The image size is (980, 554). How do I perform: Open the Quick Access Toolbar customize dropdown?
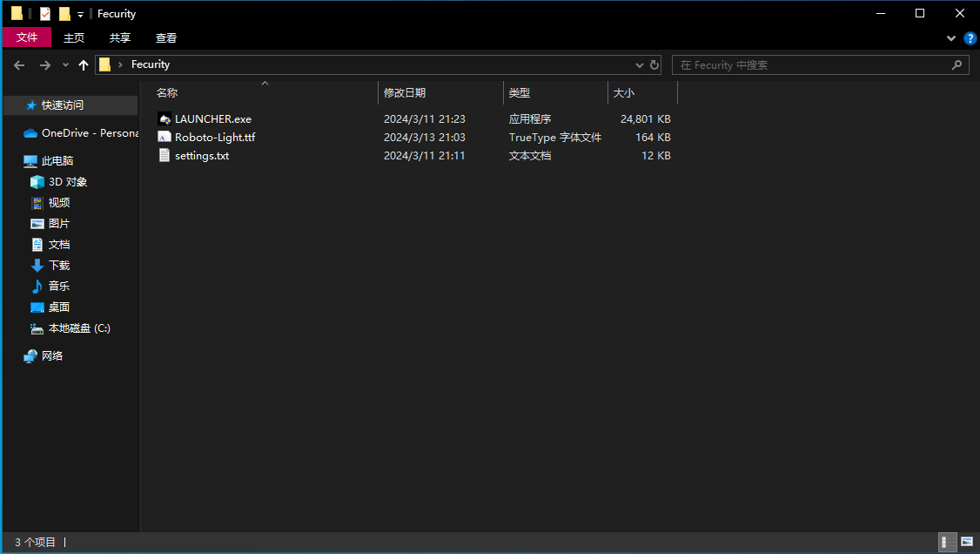click(80, 14)
